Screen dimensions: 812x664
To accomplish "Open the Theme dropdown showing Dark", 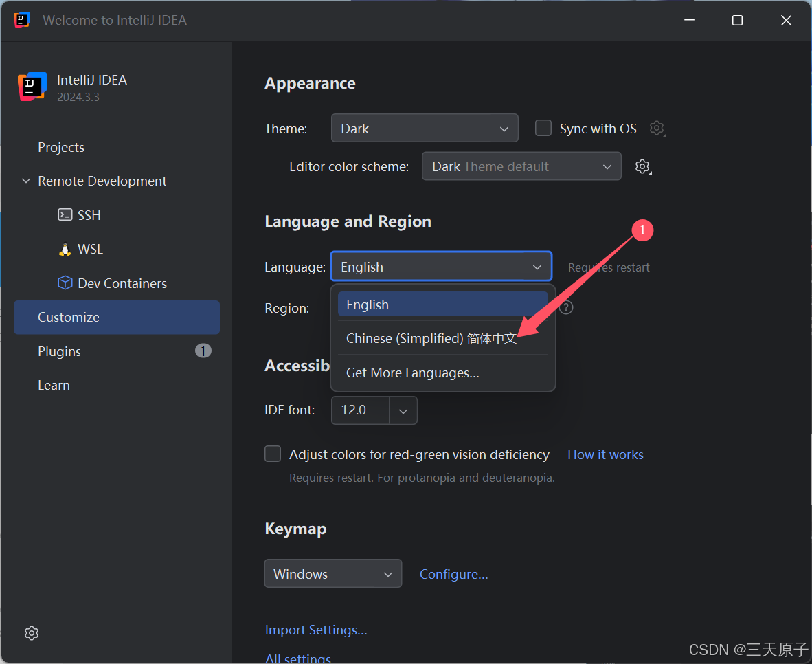I will click(425, 128).
